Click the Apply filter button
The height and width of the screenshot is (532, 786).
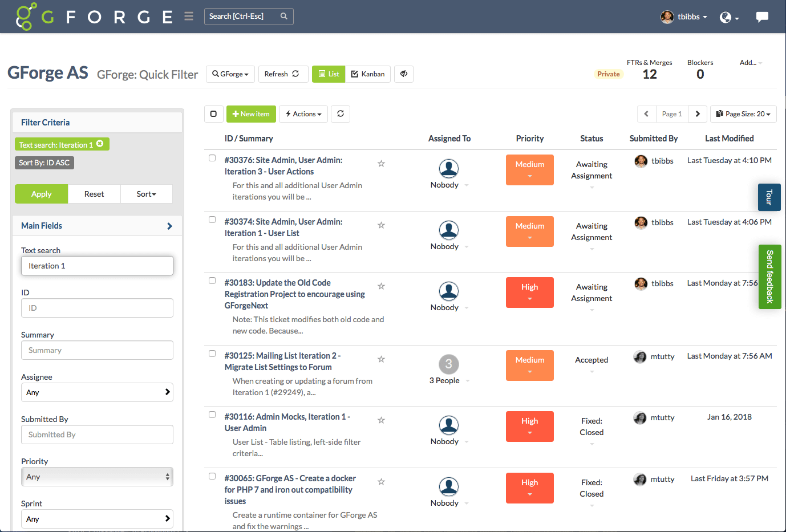tap(41, 194)
